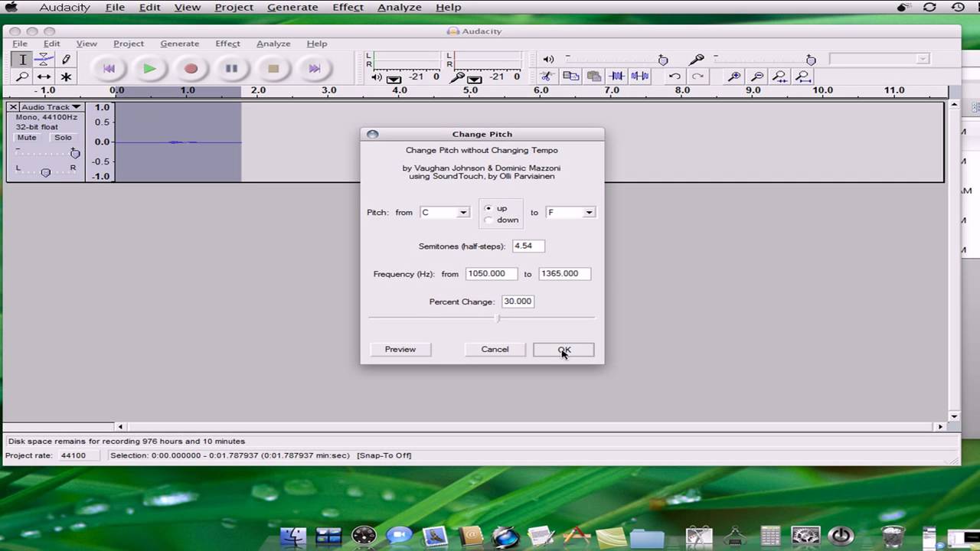Viewport: 980px width, 551px height.
Task: Click left arrow of horizontal scrollbar
Action: click(120, 426)
